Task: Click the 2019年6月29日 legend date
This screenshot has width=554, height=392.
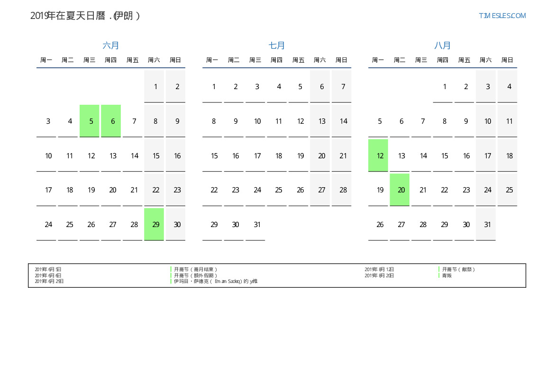Action: point(49,281)
